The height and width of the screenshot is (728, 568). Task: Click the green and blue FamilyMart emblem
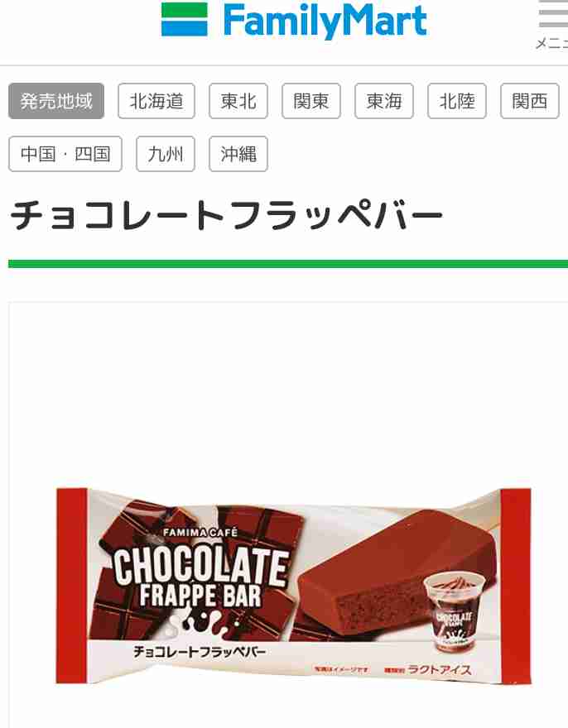coord(184,20)
